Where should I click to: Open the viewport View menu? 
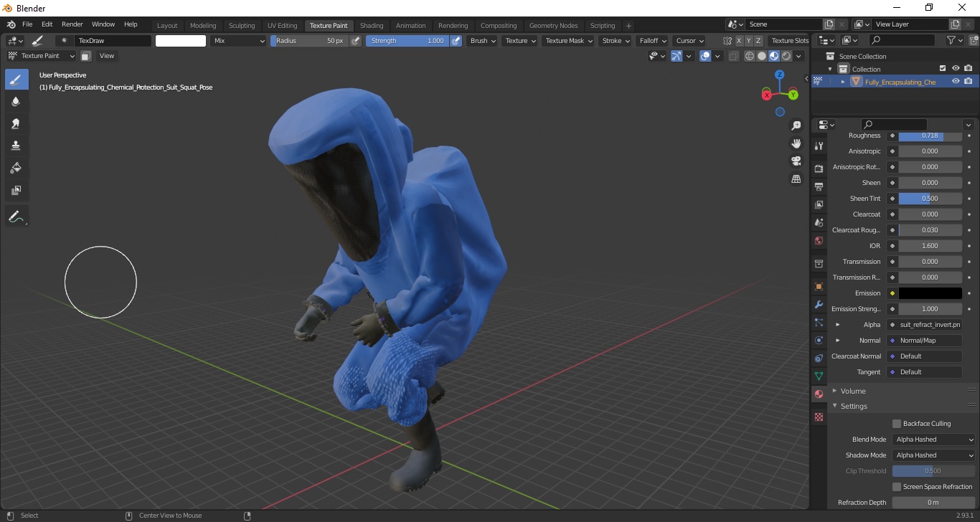(x=107, y=56)
